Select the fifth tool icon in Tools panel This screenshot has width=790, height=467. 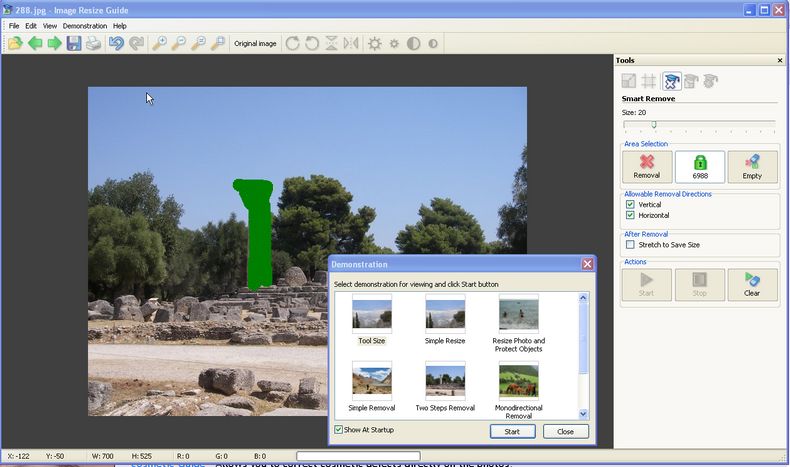pos(710,81)
